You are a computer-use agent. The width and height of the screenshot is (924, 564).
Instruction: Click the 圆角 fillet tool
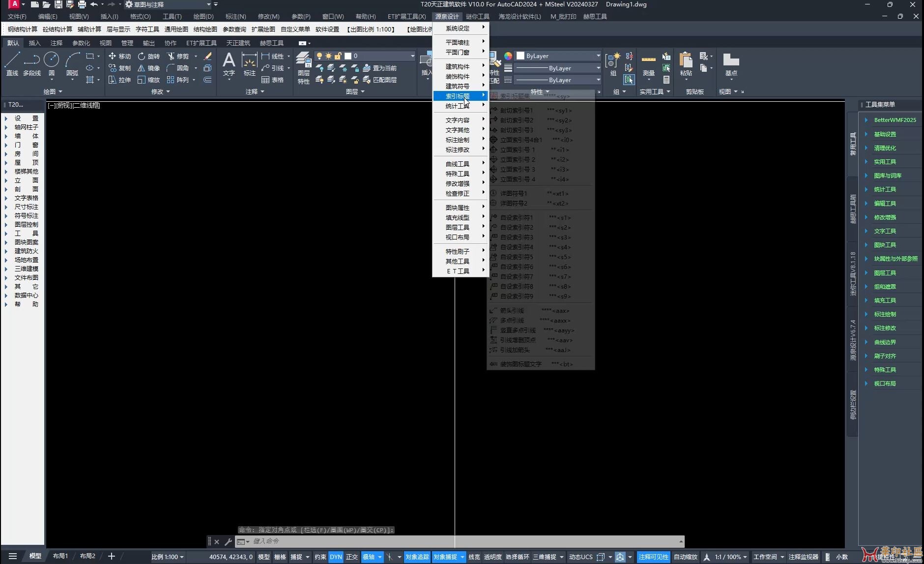pyautogui.click(x=178, y=68)
